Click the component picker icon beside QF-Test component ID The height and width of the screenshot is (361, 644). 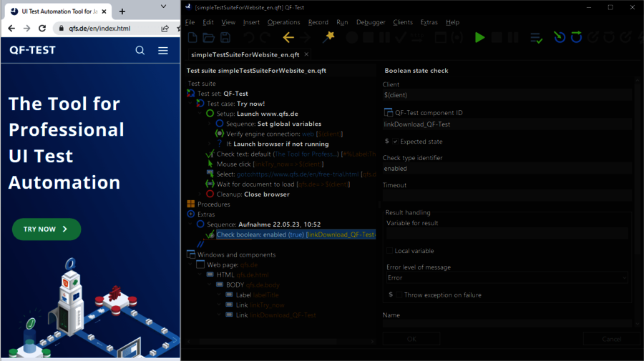389,112
